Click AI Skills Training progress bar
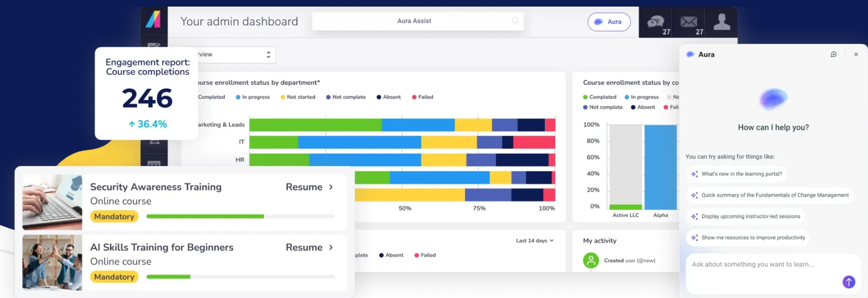This screenshot has width=868, height=298. [241, 277]
